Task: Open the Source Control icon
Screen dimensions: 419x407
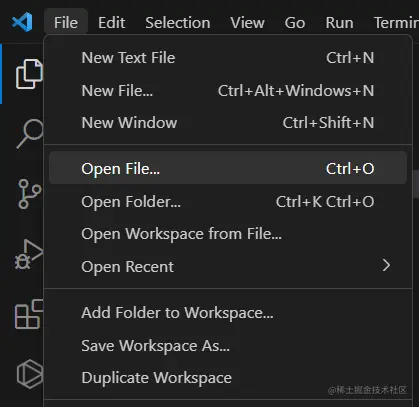Action: [29, 194]
